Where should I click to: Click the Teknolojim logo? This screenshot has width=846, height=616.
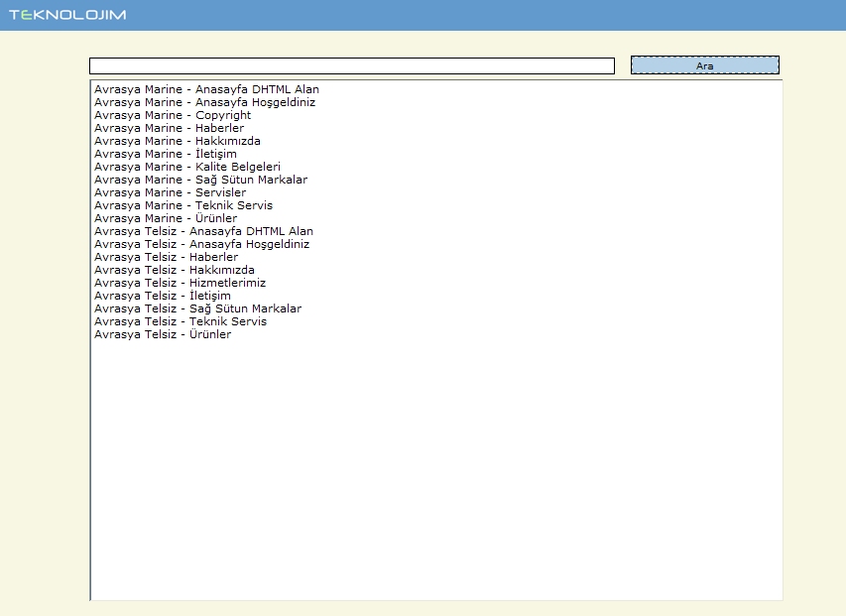67,15
